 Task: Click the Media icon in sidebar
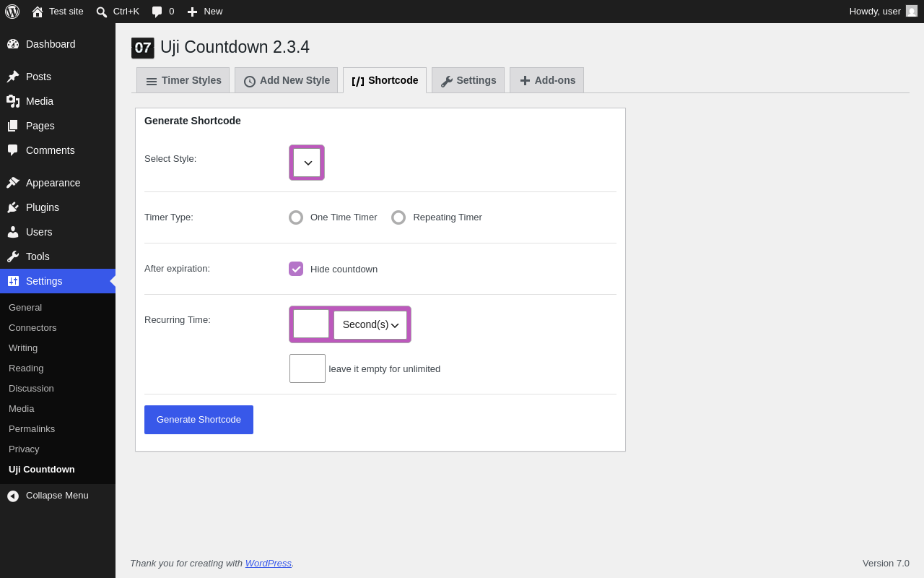(x=13, y=101)
